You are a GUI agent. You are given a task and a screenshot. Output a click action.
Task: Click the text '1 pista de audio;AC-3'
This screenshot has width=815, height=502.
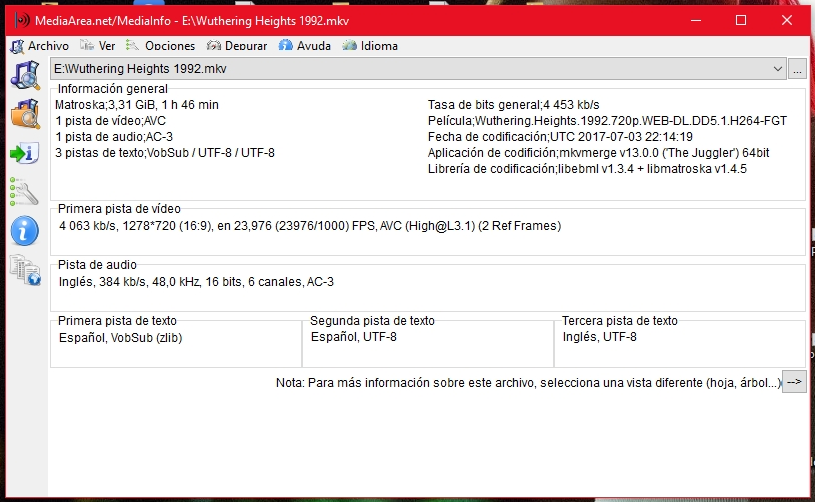coord(114,137)
